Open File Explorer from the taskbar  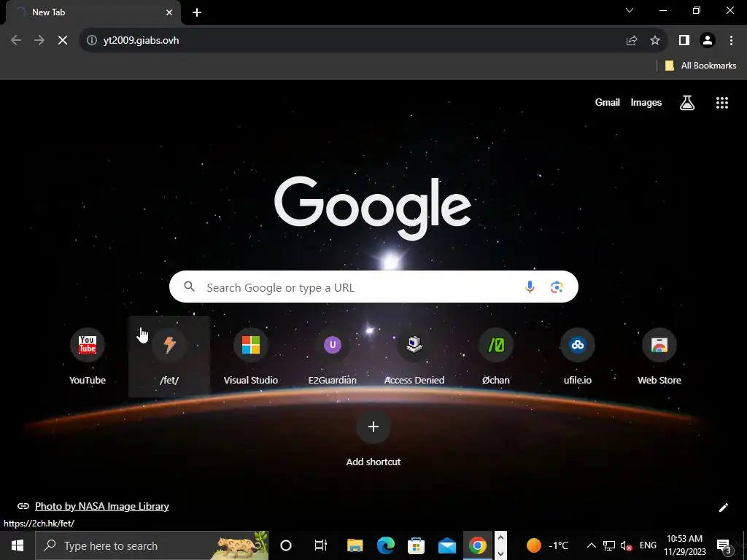tap(355, 545)
